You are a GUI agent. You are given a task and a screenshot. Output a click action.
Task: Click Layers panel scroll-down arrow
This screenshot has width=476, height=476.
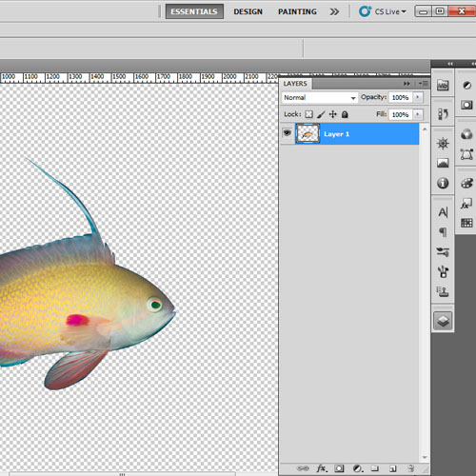[425, 457]
